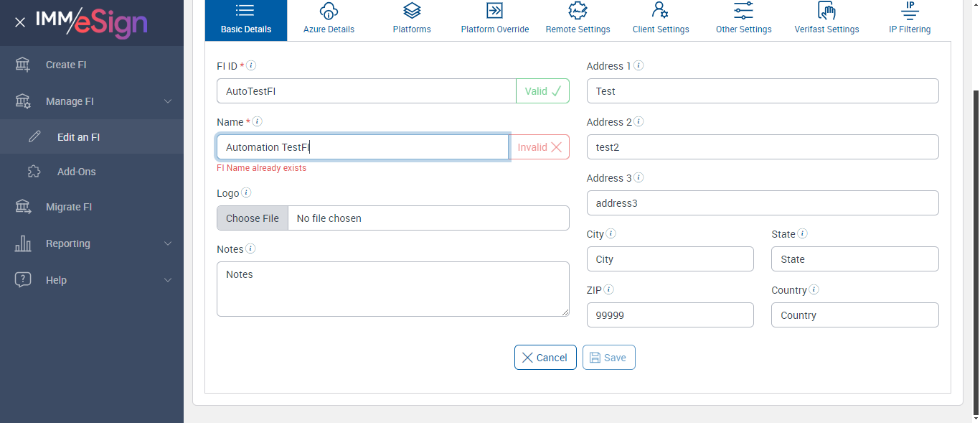This screenshot has height=423, width=980.
Task: Click the info icon next to Name
Action: (257, 121)
